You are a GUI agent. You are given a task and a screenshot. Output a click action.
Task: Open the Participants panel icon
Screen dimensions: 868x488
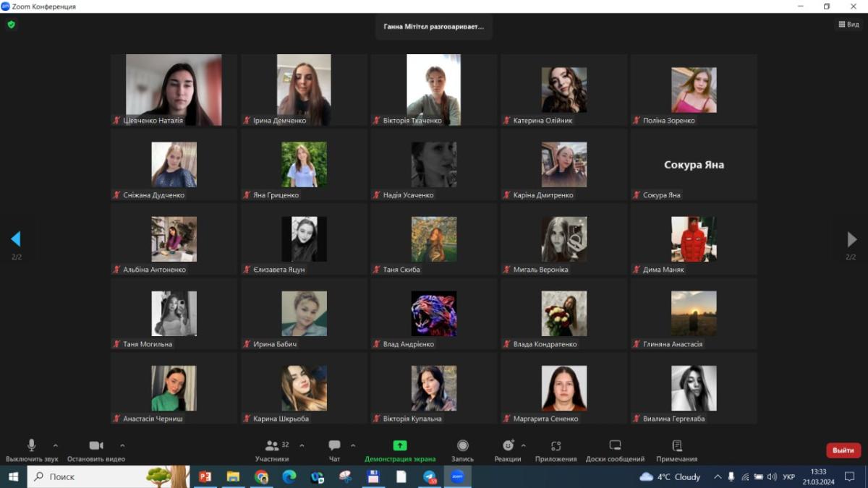pos(272,446)
